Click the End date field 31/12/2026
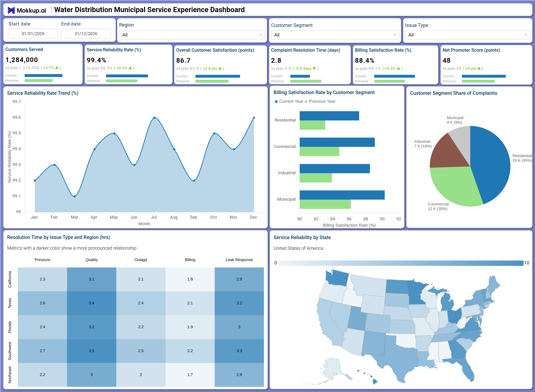This screenshot has width=535, height=392. click(86, 34)
